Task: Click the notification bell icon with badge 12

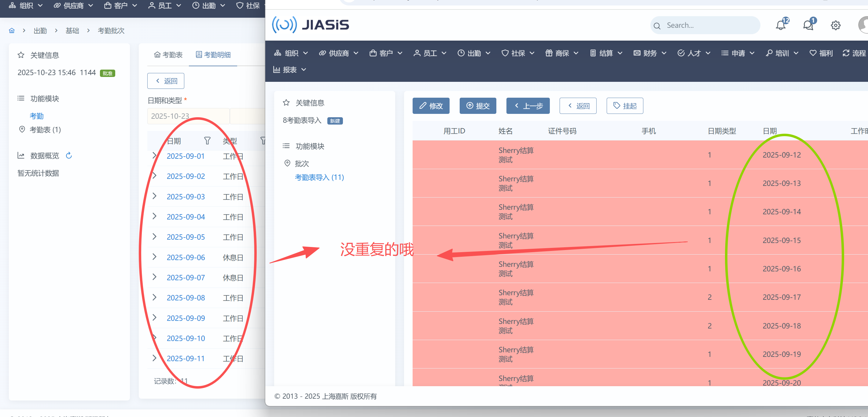Action: (x=780, y=25)
